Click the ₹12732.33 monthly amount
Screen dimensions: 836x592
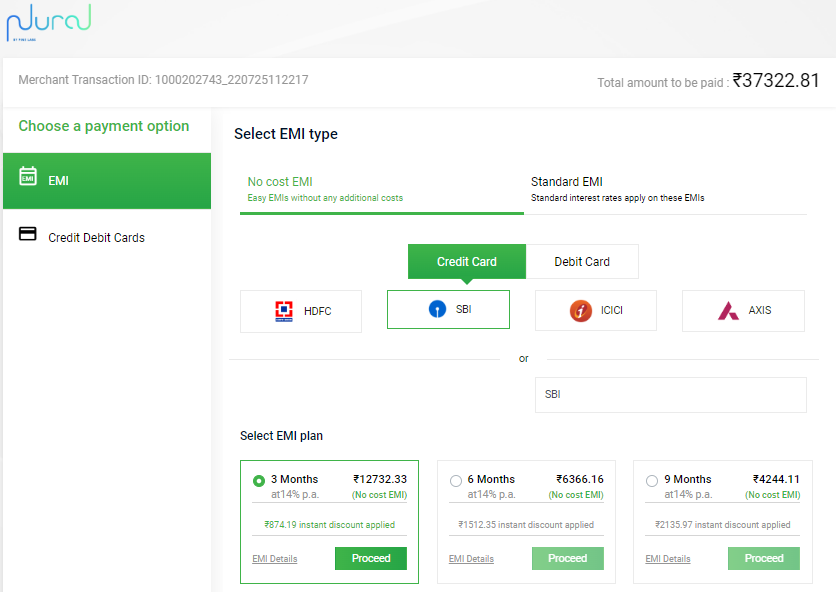coord(380,479)
